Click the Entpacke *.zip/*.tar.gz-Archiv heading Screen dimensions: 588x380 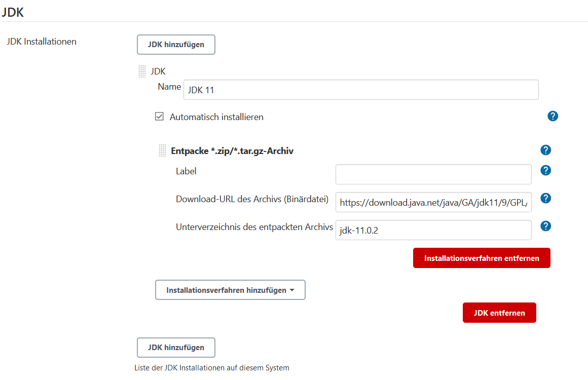coord(232,151)
